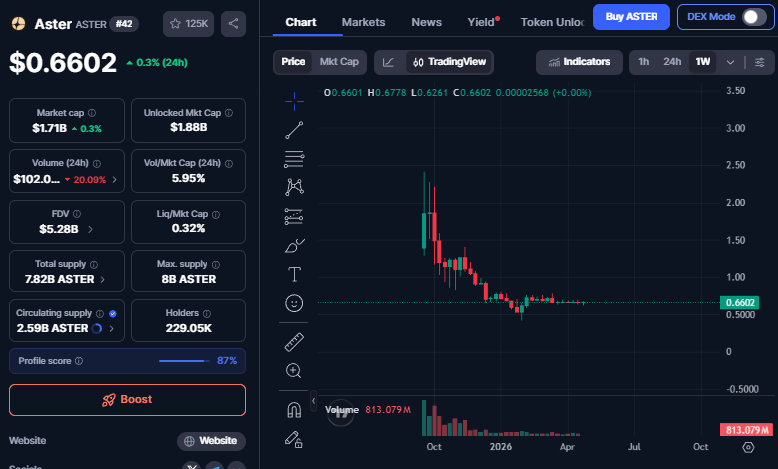
Task: Set chart interval to 1h
Action: (644, 62)
